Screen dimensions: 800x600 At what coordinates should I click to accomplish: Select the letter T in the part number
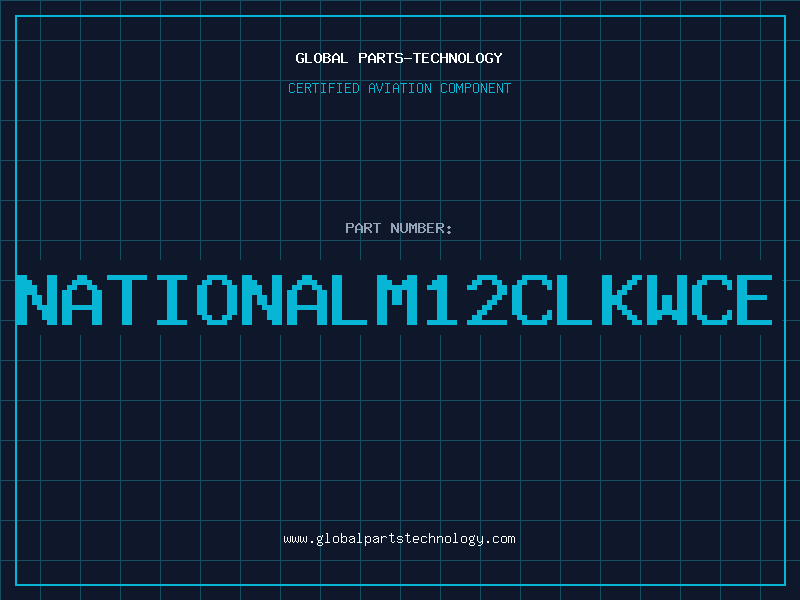tap(128, 299)
